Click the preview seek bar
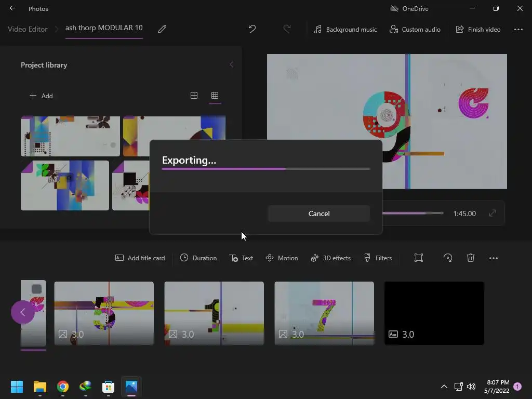Screen dimensions: 532x399 [413, 213]
